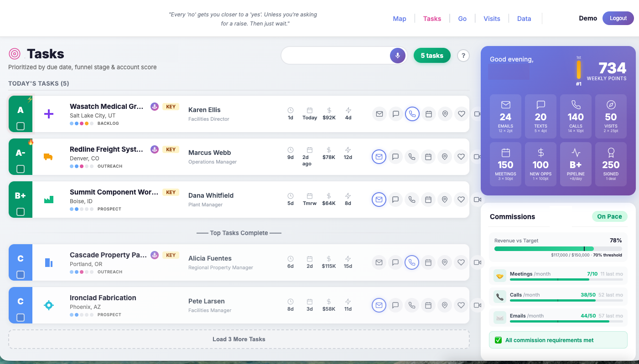
Task: Click Cascade Property $115K deal value
Action: coord(329,266)
